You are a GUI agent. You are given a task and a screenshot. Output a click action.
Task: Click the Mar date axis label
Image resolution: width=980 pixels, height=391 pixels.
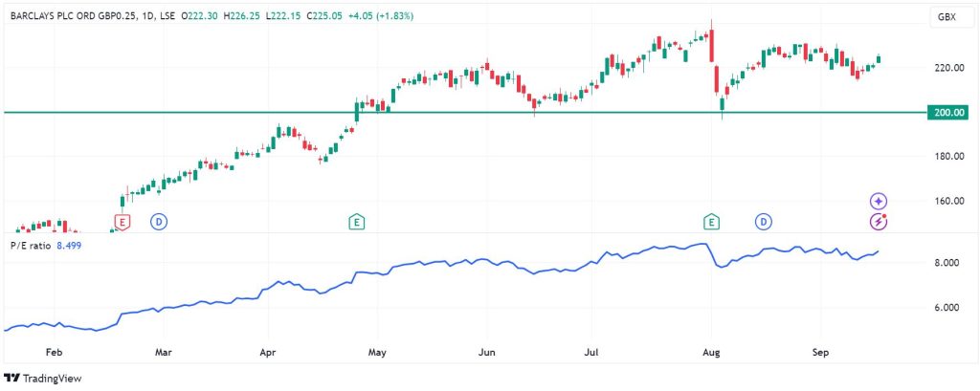163,353
